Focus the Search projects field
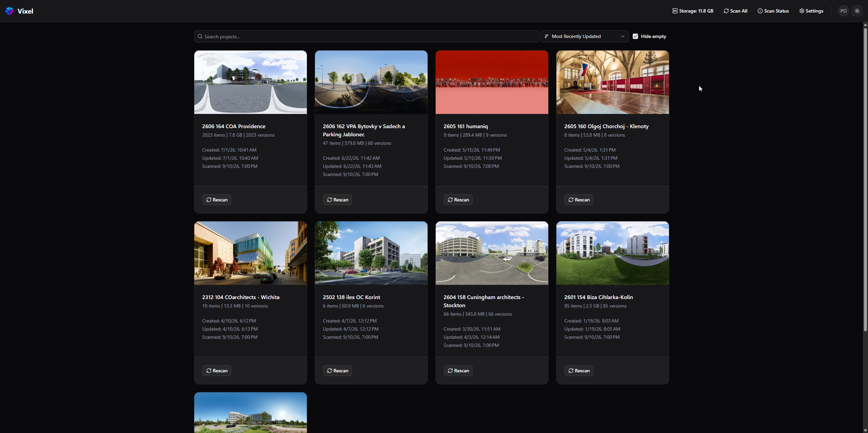The image size is (868, 433). point(366,36)
